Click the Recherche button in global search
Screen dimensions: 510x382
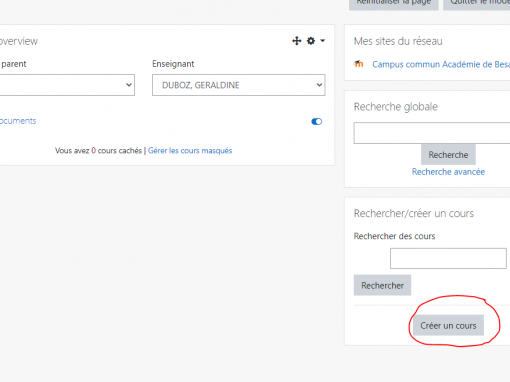coord(448,155)
